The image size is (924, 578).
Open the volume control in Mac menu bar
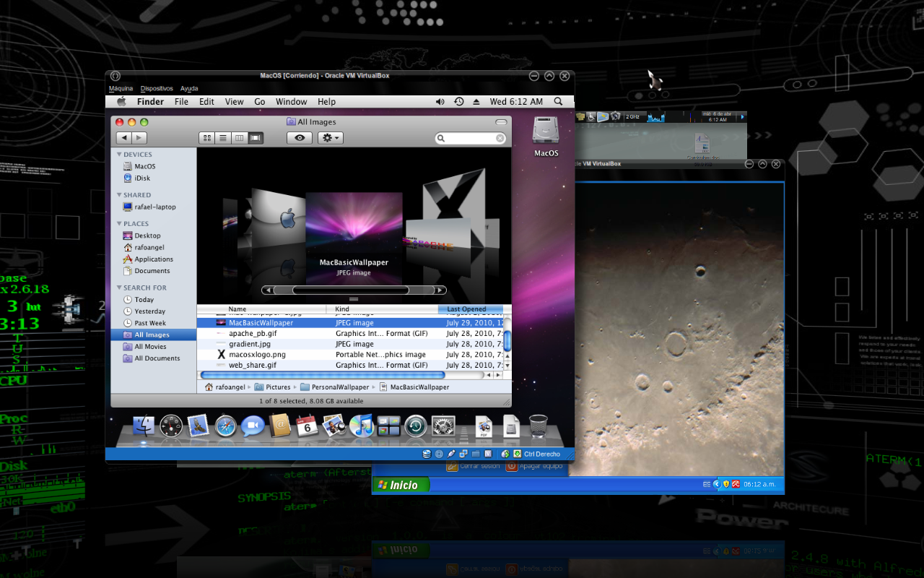point(440,102)
